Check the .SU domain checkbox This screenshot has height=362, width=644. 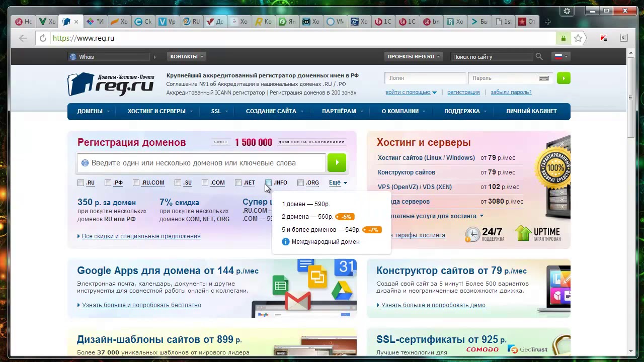[178, 183]
